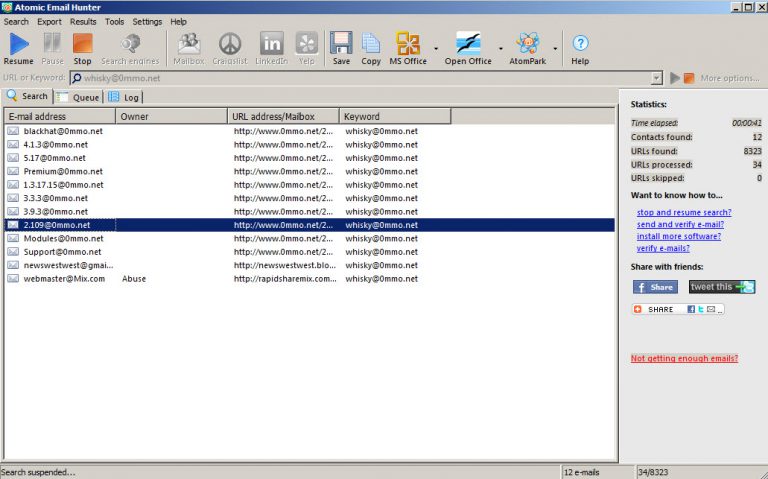768x479 pixels.
Task: Expand the MS Office dropdown arrow
Action: click(436, 48)
